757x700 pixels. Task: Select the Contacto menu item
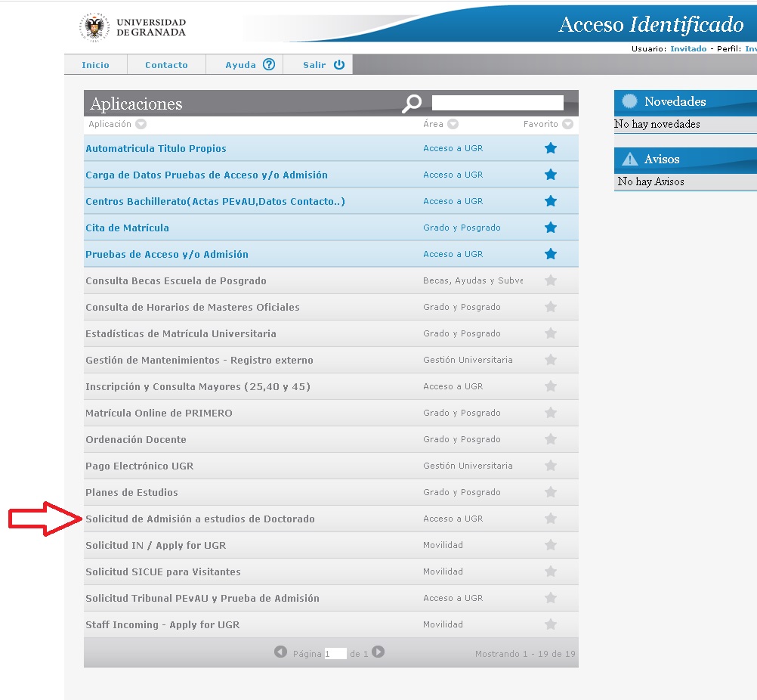click(x=166, y=65)
